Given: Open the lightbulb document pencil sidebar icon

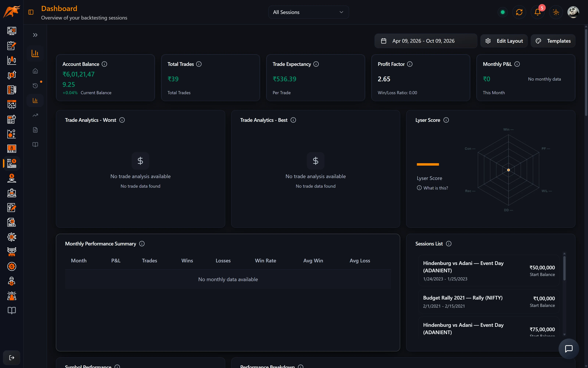Looking at the screenshot, I should click(12, 208).
